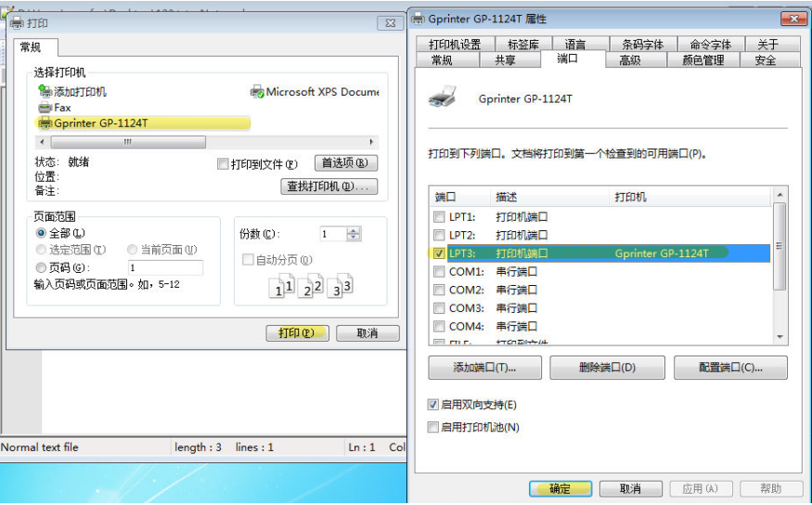Choose the Fax printer icon

[x=45, y=108]
